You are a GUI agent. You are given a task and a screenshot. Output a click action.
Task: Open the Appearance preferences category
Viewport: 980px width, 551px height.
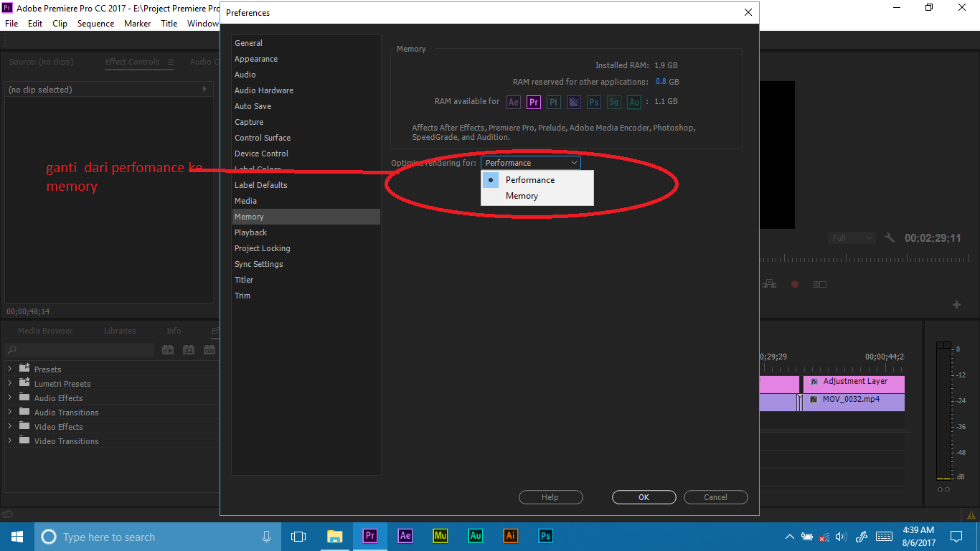coord(306,59)
